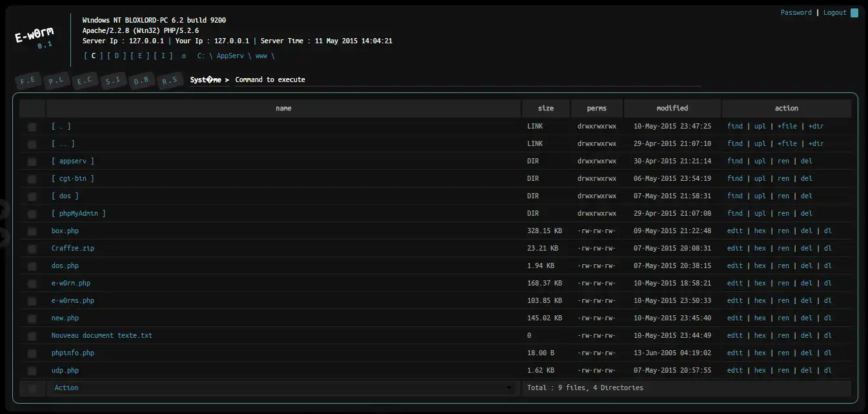This screenshot has width=868, height=414.
Task: Switch to drive D
Action: pos(117,56)
